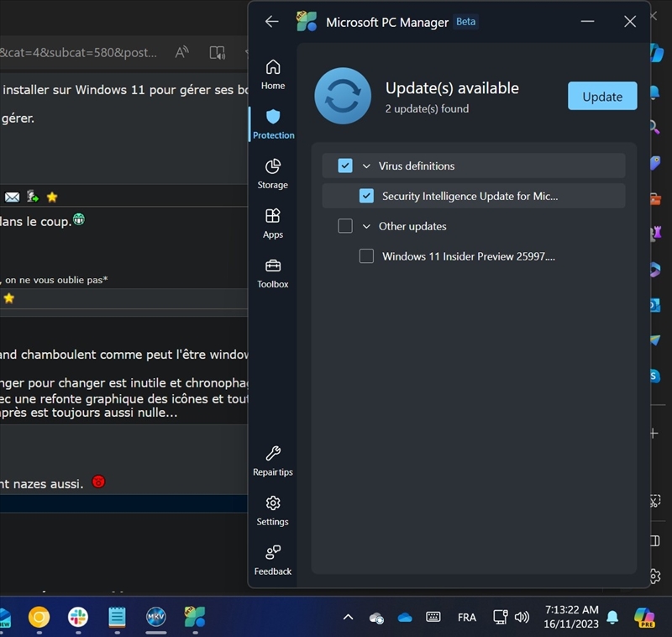Collapse the Virus definitions group chevron

pos(366,166)
